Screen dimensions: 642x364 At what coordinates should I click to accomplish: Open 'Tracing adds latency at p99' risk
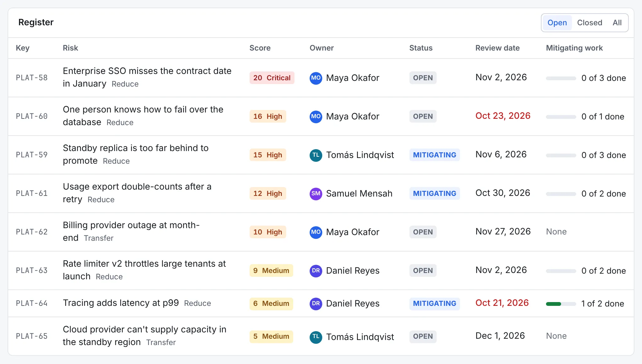tap(121, 303)
